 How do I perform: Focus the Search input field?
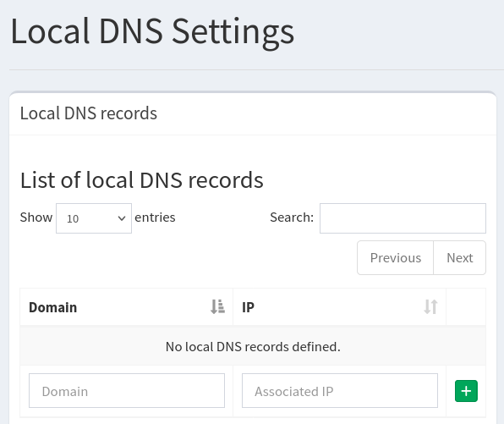(403, 218)
